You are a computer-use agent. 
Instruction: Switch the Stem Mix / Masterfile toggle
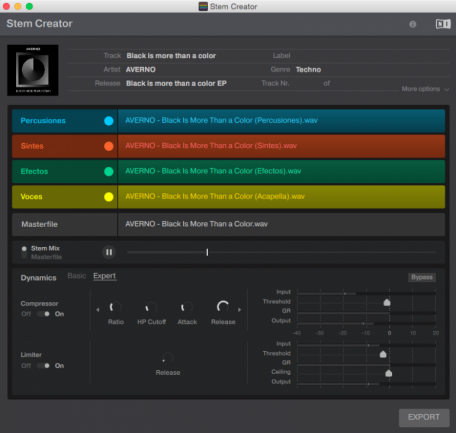24,252
